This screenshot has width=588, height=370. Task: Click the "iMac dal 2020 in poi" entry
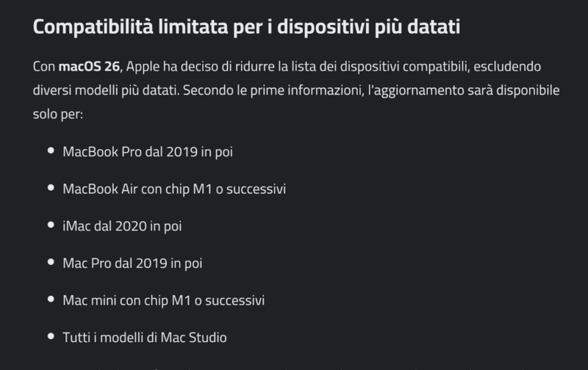[122, 226]
